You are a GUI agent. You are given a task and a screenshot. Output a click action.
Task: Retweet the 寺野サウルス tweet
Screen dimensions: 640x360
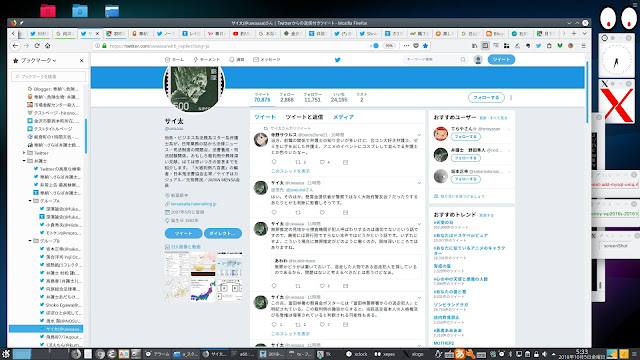tap(298, 162)
